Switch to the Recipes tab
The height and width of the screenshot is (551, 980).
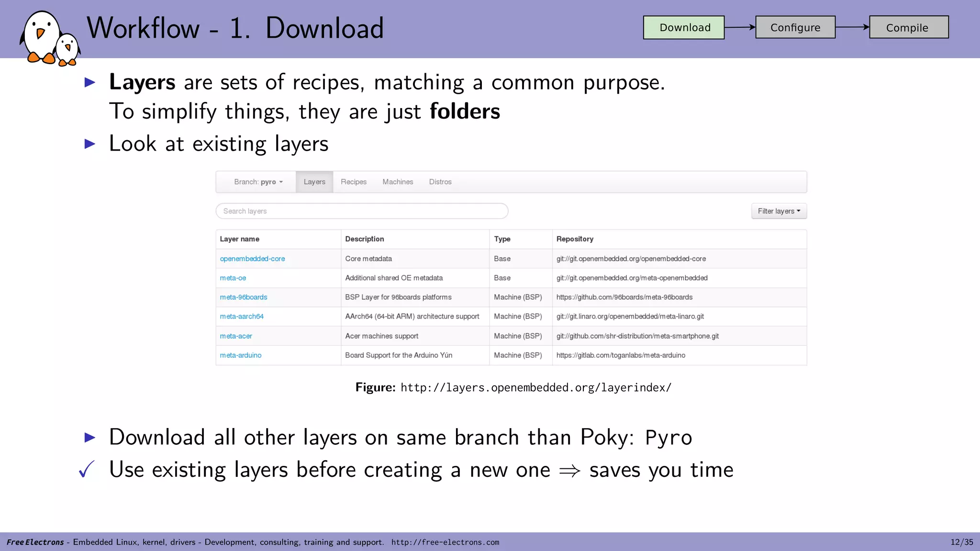pyautogui.click(x=354, y=182)
